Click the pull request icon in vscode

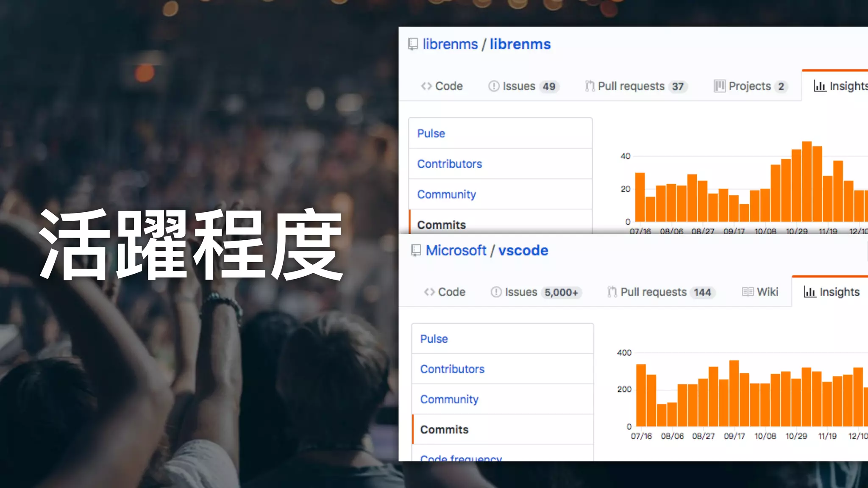pos(612,292)
